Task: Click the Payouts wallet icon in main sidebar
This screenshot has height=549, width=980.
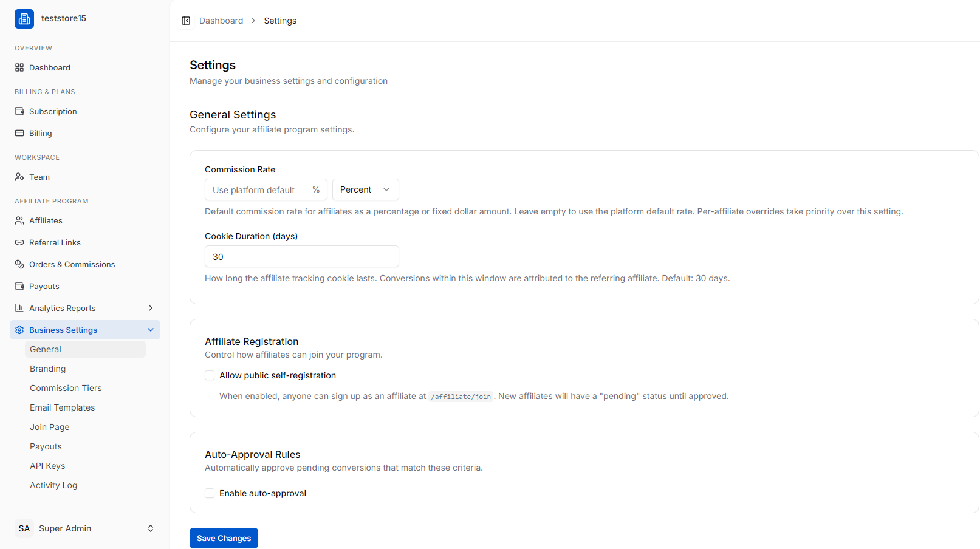Action: click(x=19, y=286)
